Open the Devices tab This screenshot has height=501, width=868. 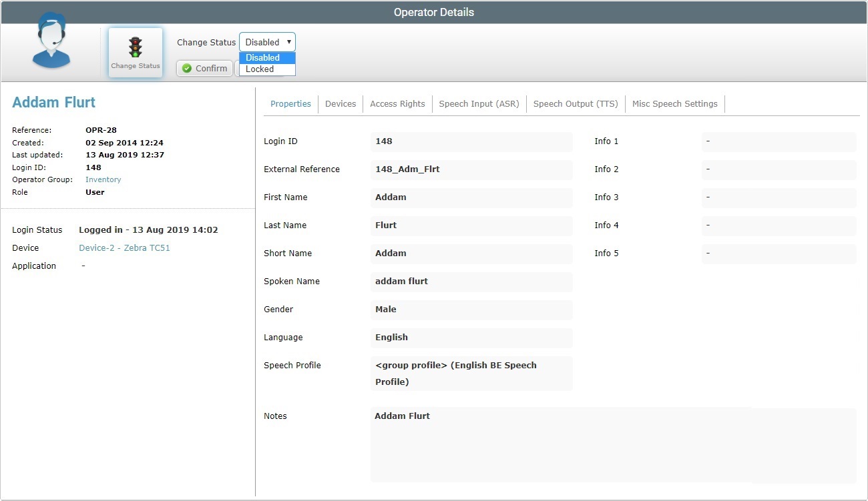[341, 104]
